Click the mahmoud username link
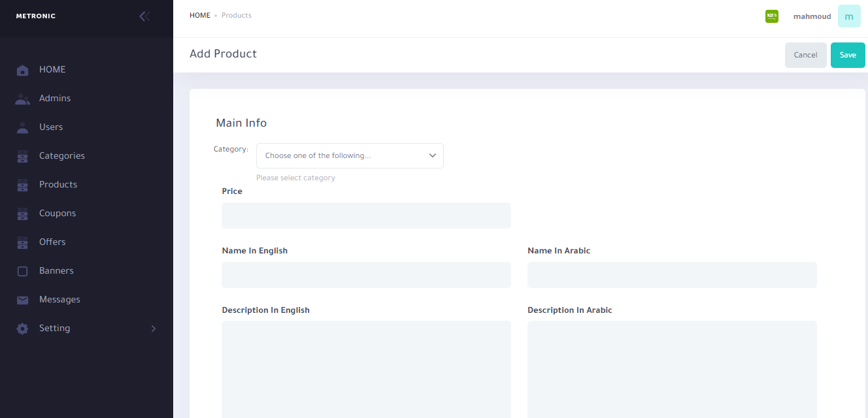The image size is (868, 418). tap(812, 16)
